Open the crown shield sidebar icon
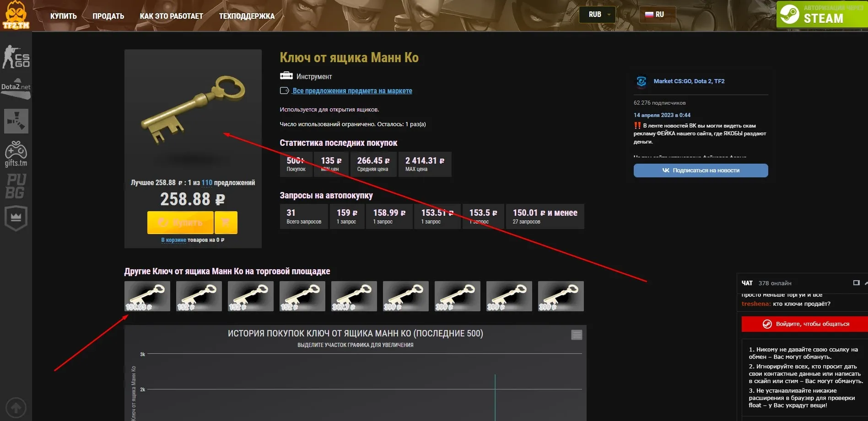This screenshot has width=868, height=421. click(x=16, y=218)
